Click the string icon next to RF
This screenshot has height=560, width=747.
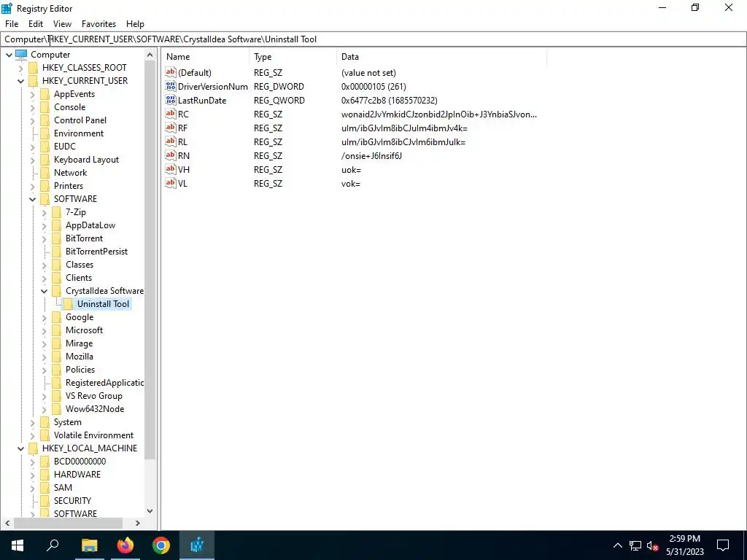coord(171,128)
